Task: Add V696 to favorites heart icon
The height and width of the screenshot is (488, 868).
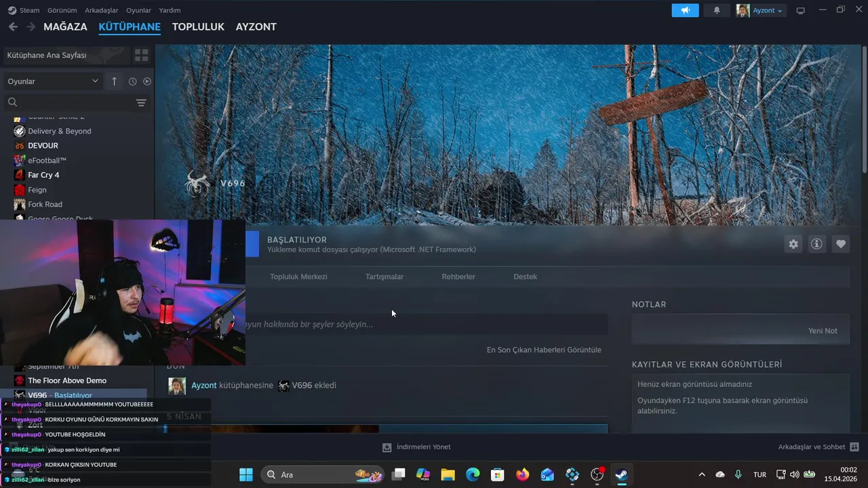Action: click(841, 244)
